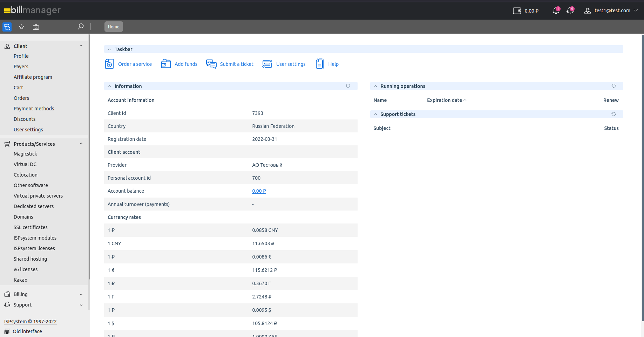This screenshot has width=644, height=337.
Task: Click the Add funds wallet icon
Action: click(x=166, y=64)
